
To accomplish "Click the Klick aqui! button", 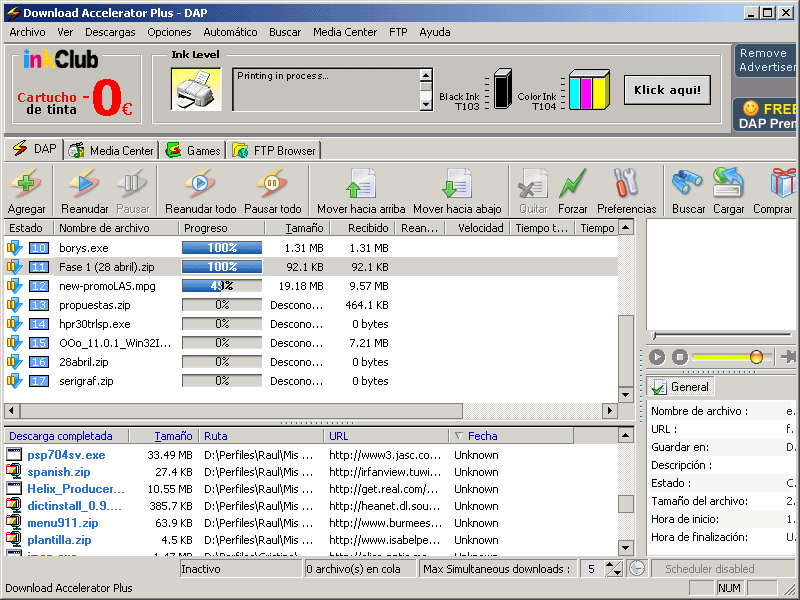I will click(x=667, y=90).
